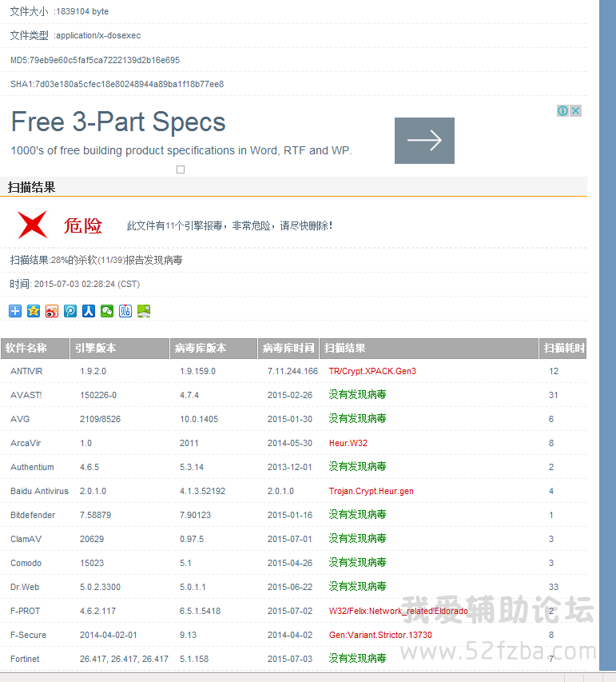Click ClamAV in the software column

26,539
